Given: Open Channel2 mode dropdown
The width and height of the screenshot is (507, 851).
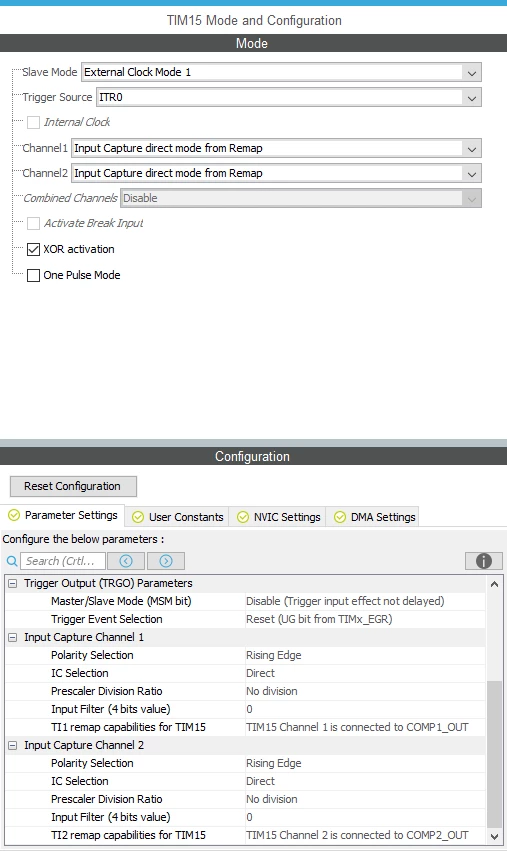Looking at the screenshot, I should [276, 173].
